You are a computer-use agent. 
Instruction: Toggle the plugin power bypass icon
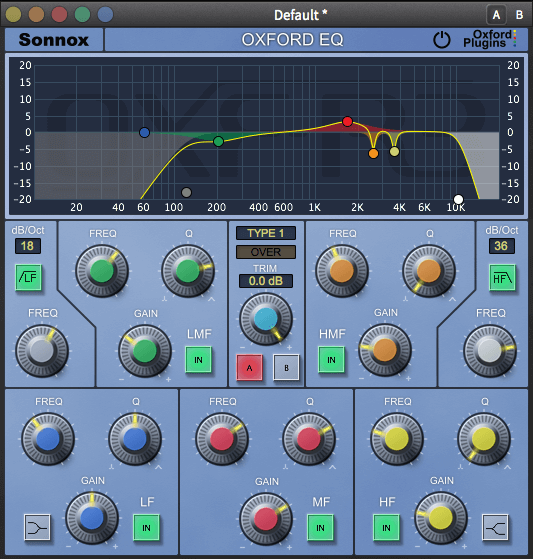coord(441,40)
